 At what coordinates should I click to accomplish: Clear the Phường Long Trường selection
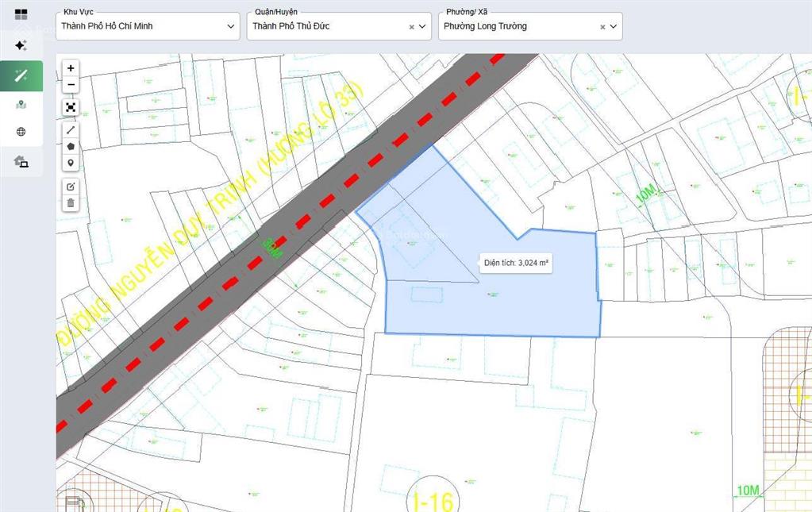(602, 27)
